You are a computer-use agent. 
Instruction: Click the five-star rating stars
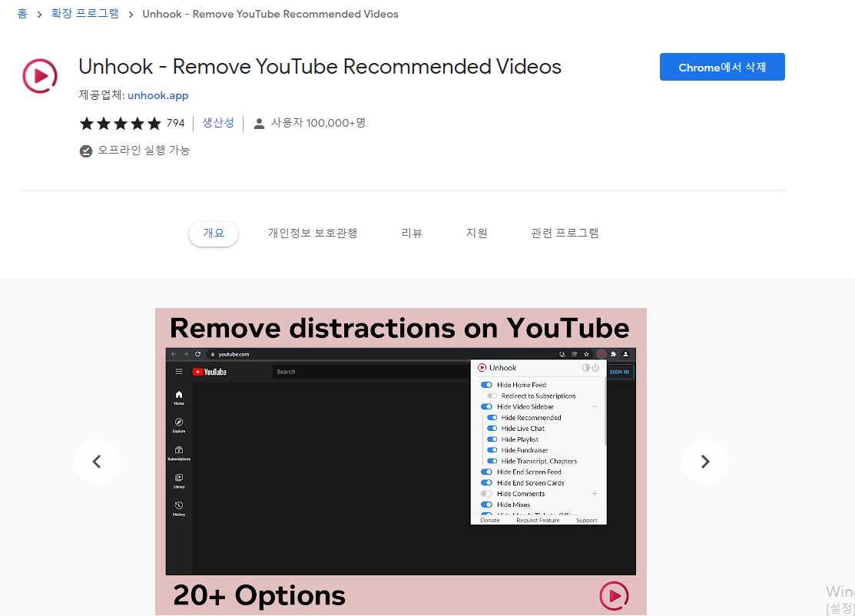coord(121,123)
